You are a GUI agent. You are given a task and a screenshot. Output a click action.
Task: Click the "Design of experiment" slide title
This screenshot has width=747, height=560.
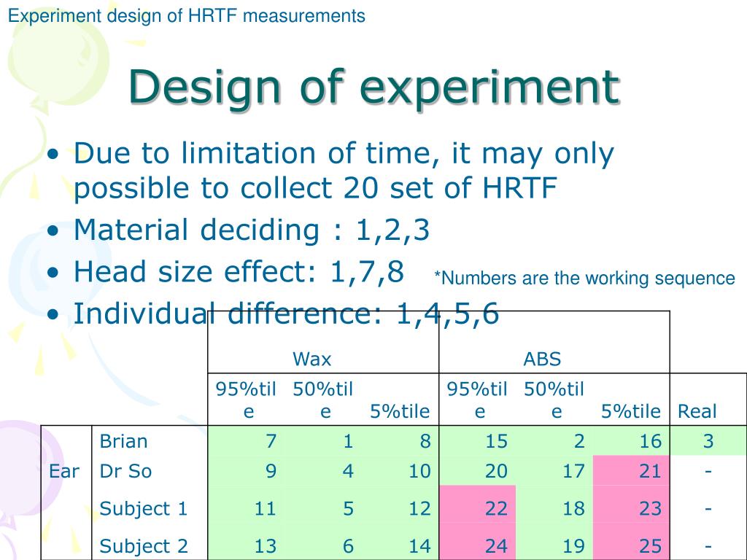pos(374,88)
